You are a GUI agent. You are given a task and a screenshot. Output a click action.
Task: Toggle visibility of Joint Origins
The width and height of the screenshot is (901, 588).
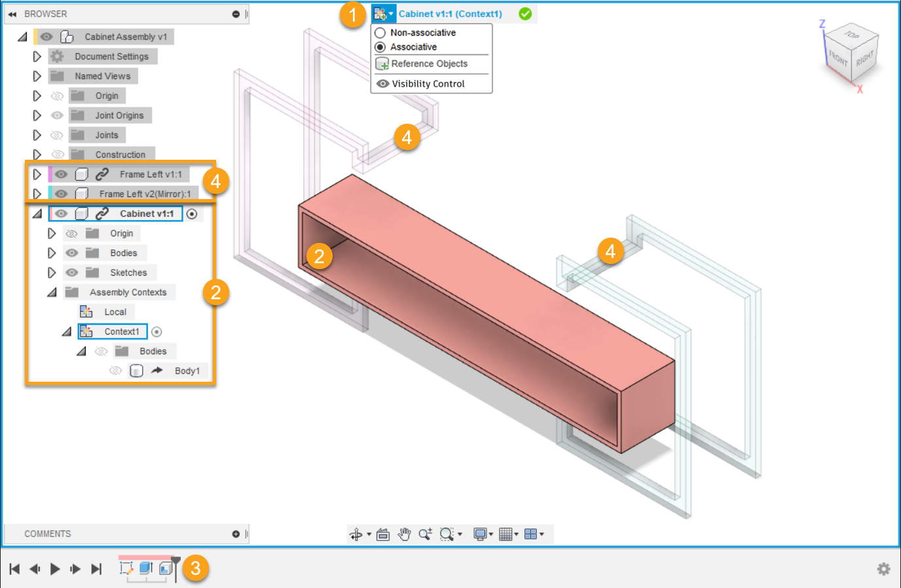(x=58, y=115)
